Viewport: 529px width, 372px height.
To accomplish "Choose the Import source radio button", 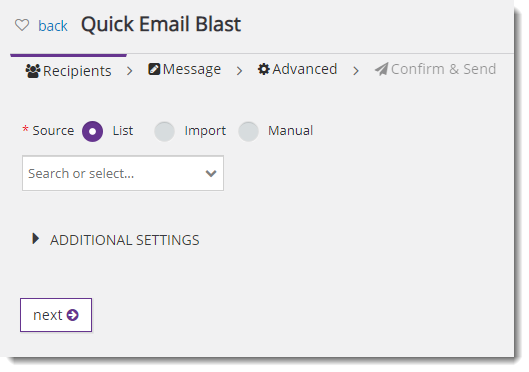I will (x=164, y=131).
